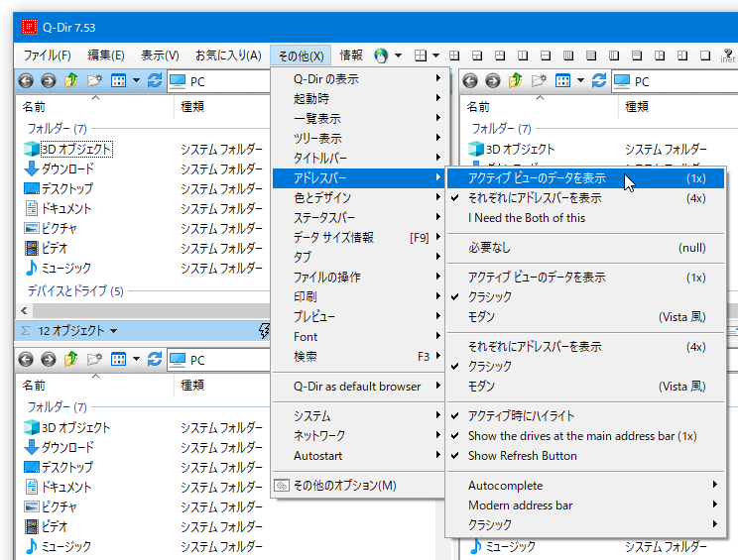Screen dimensions: 738x560
Task: Select the I Need the Both of this option
Action: point(585,218)
